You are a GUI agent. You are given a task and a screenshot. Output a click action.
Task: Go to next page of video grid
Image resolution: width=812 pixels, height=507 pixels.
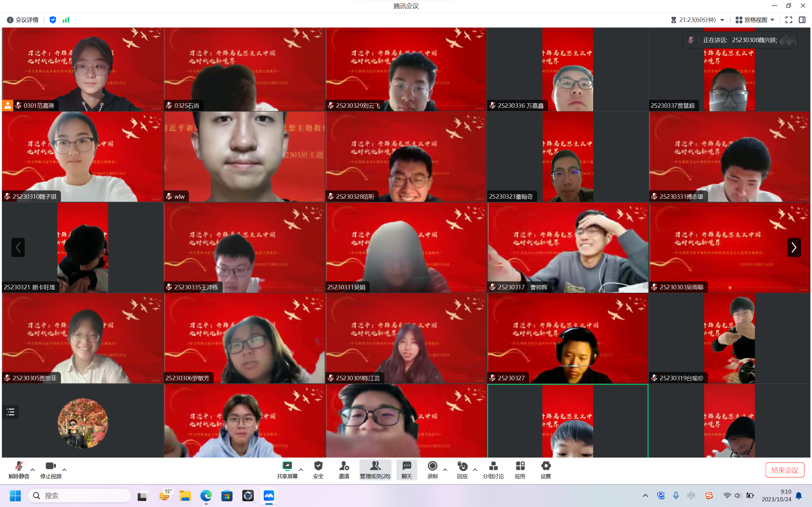pos(794,247)
